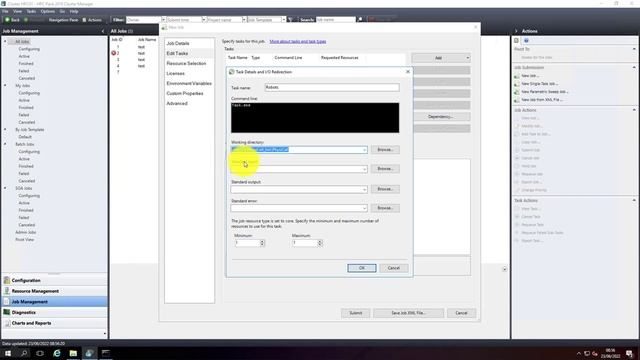Click Cancel in Task Details dialog
Image resolution: width=640 pixels, height=360 pixels.
[x=393, y=268]
